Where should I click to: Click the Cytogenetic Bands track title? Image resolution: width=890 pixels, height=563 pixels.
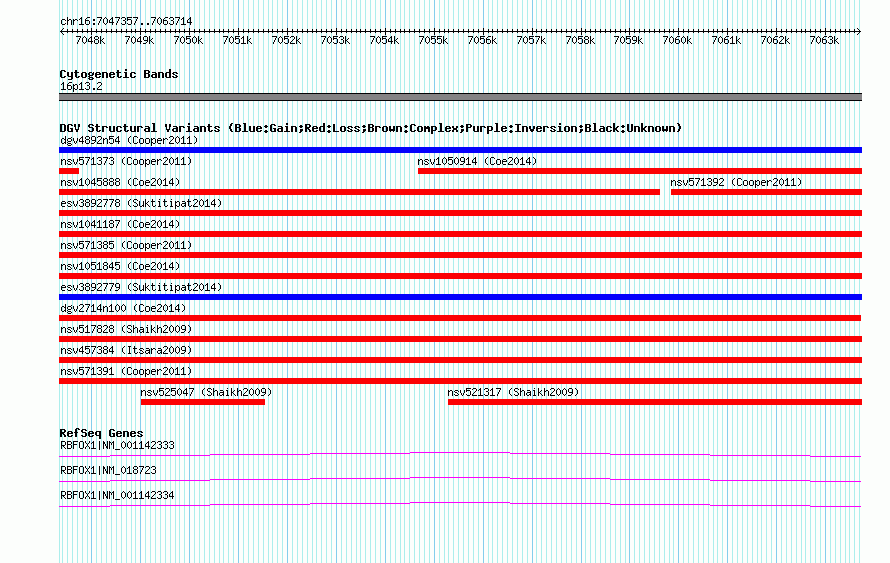[119, 74]
